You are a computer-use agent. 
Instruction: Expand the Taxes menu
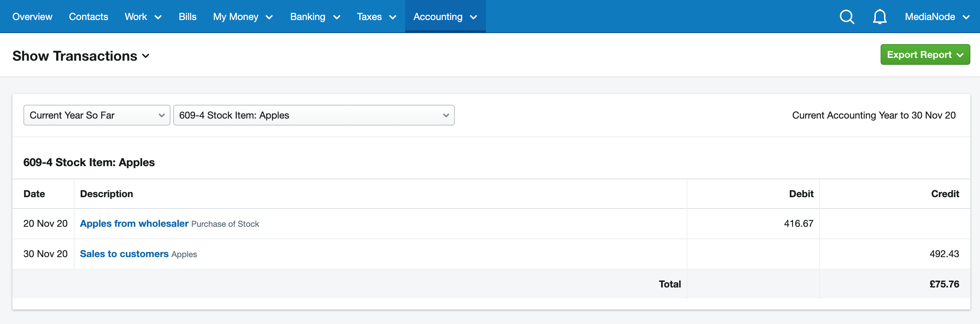[376, 17]
